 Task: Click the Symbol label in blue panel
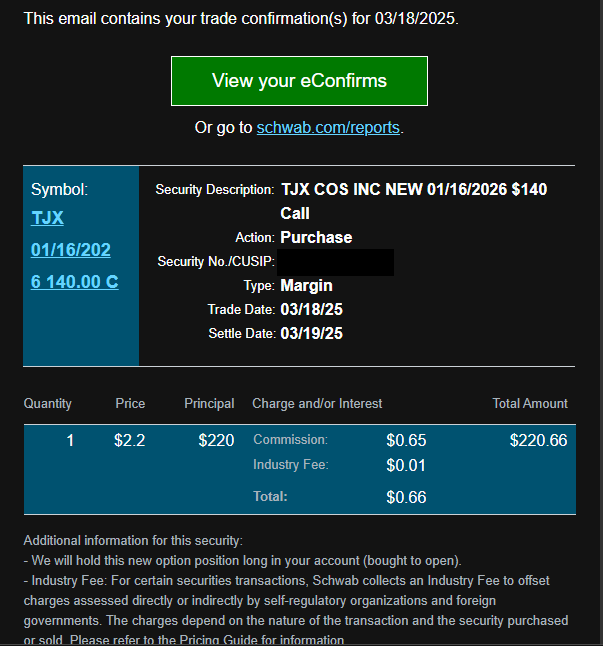pos(60,189)
